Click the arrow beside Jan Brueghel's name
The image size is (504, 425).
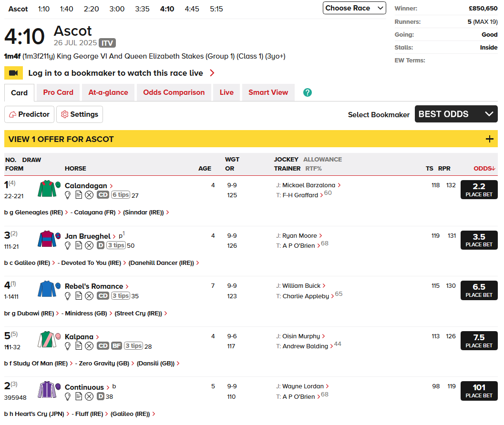click(114, 236)
